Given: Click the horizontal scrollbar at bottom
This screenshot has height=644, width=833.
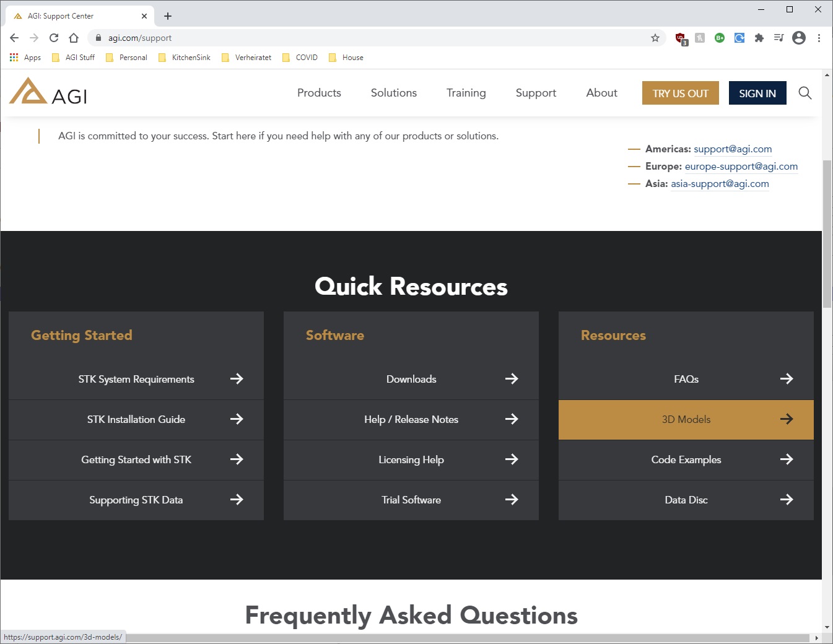Looking at the screenshot, I should [x=468, y=638].
